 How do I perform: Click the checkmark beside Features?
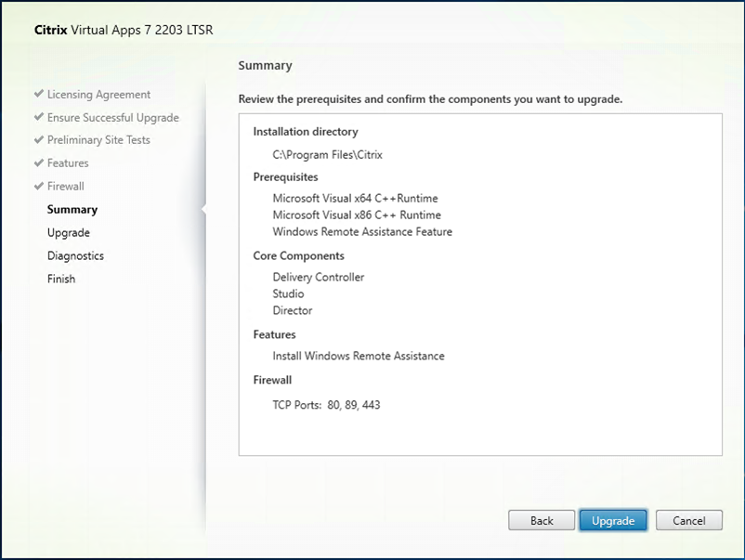coord(38,163)
